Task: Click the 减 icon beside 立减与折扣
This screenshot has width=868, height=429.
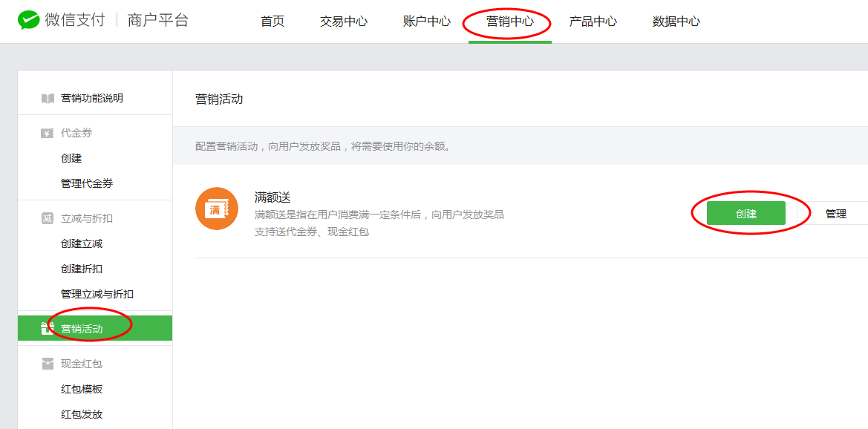Action: coord(48,218)
